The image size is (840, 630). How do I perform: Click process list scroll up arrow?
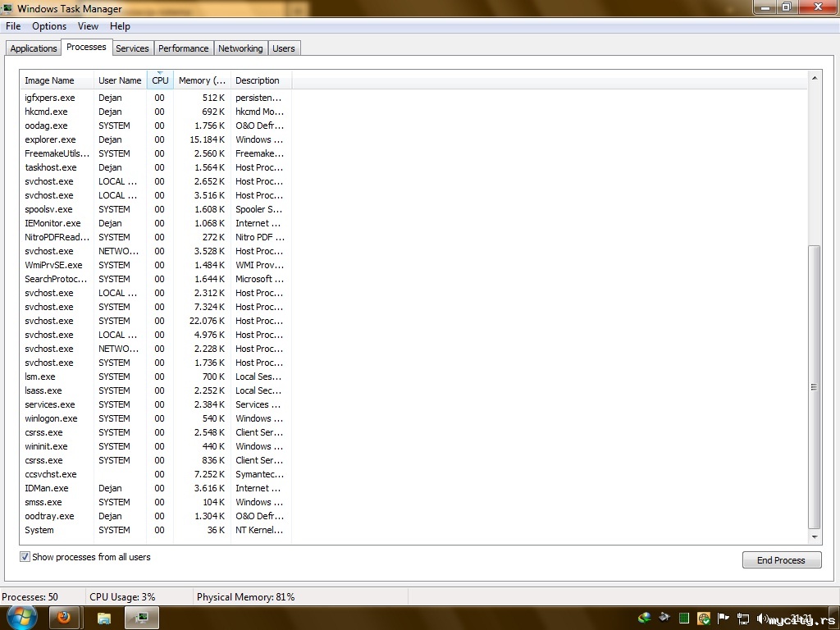(815, 78)
